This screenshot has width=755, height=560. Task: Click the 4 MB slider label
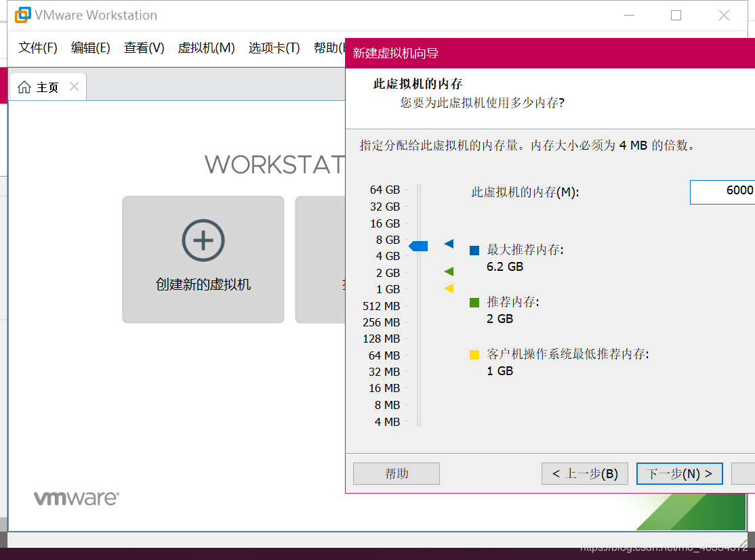387,422
